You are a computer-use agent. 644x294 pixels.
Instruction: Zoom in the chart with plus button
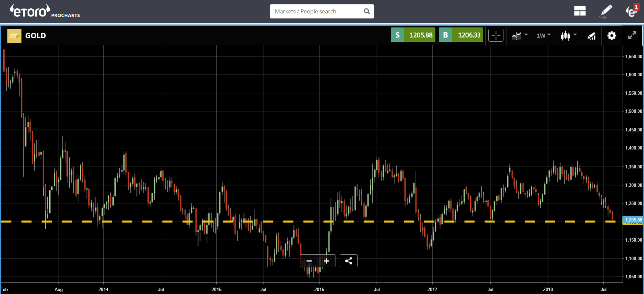(327, 261)
